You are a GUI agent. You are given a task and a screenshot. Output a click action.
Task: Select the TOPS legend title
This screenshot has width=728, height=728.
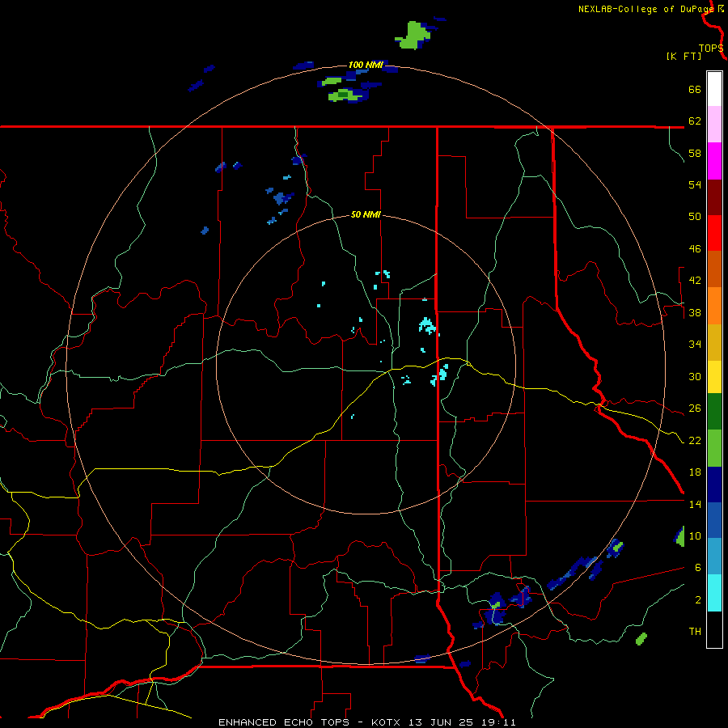(x=711, y=49)
